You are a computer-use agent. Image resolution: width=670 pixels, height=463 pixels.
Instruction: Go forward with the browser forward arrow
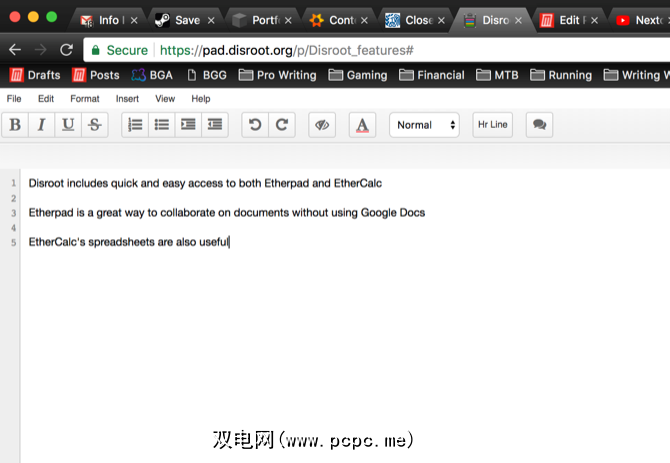[x=41, y=50]
